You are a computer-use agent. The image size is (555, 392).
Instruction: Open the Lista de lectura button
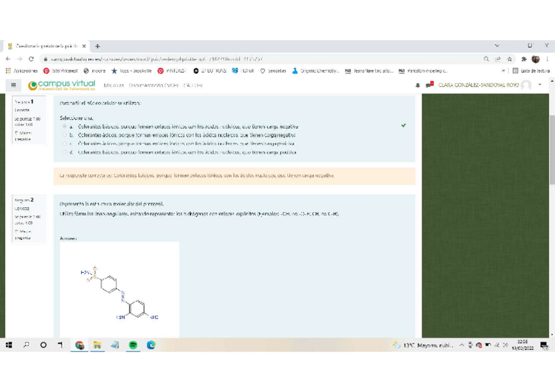pyautogui.click(x=530, y=71)
